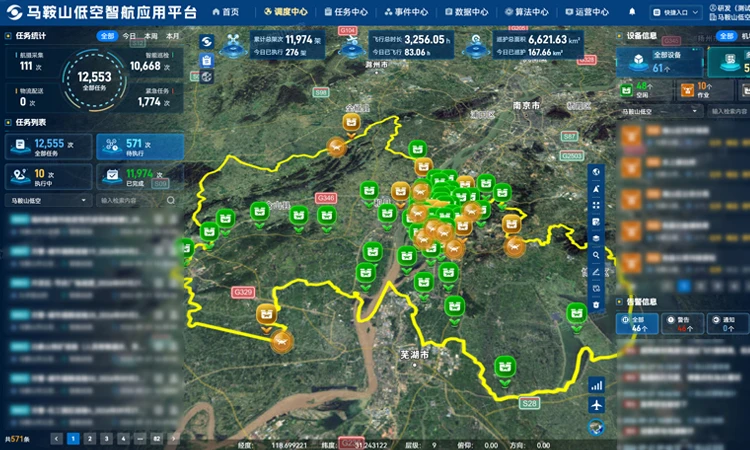This screenshot has width=750, height=450.
Task: Select the orange drone marker below the G329 sign
Action: coord(282,342)
